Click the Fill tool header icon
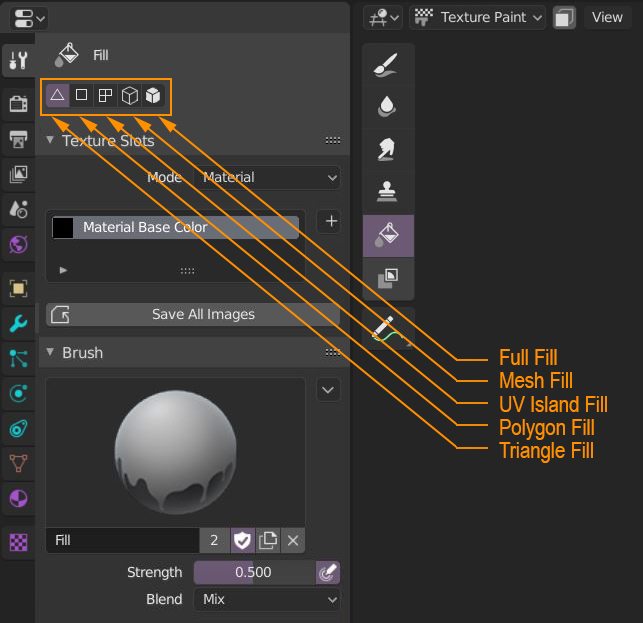 (67, 55)
